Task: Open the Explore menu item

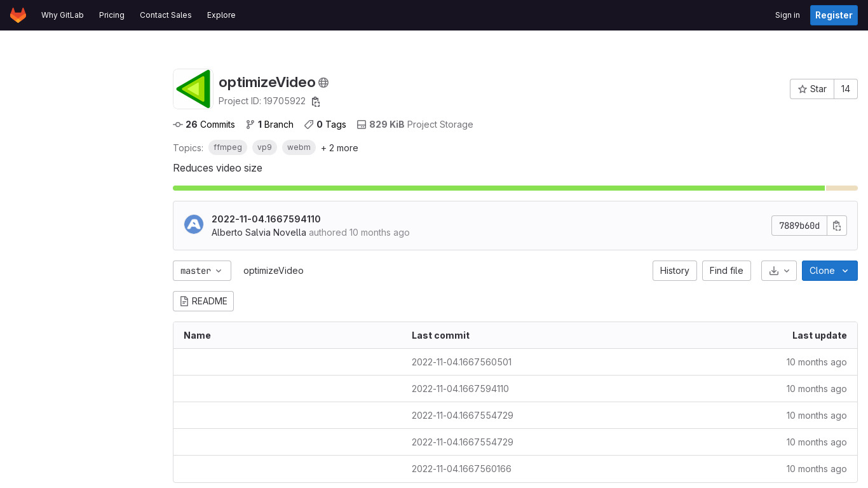Action: click(221, 15)
